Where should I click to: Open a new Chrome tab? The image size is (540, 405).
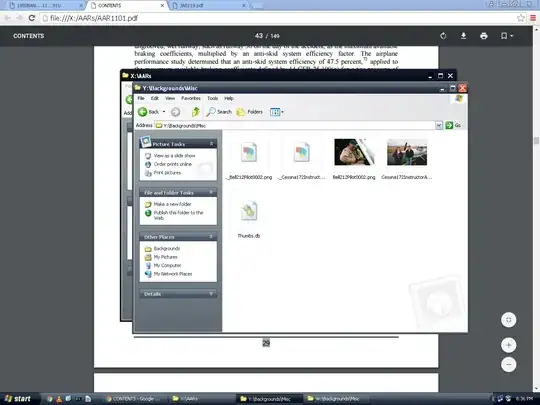point(258,6)
